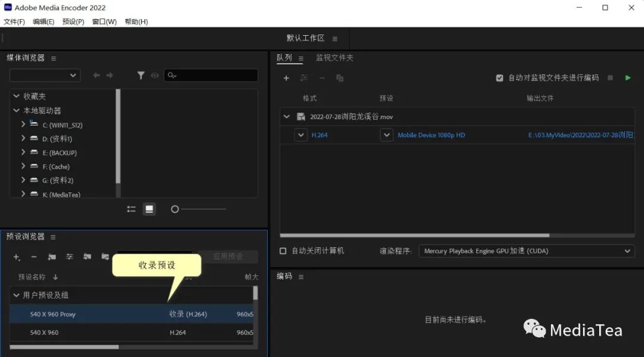Open the Preset Browser panel menu

tap(53, 237)
